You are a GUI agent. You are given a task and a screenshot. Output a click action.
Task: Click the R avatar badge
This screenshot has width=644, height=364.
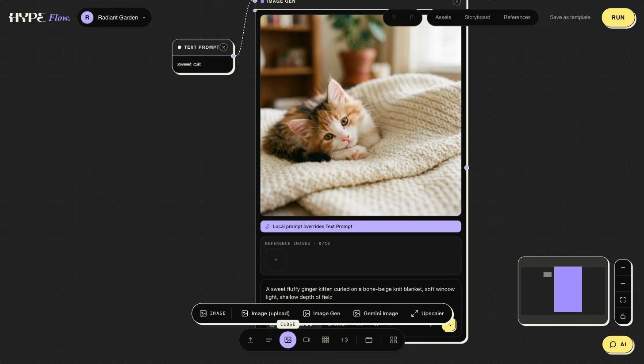pyautogui.click(x=87, y=18)
